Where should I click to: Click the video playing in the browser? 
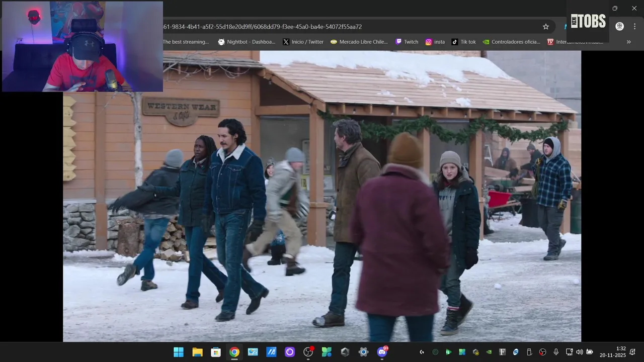coord(322,196)
